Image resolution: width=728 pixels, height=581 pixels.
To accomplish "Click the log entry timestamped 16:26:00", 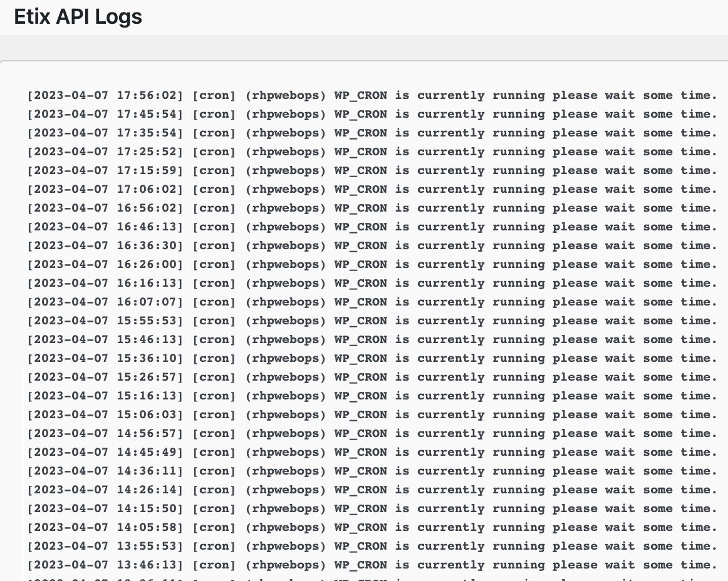I will pyautogui.click(x=372, y=265).
